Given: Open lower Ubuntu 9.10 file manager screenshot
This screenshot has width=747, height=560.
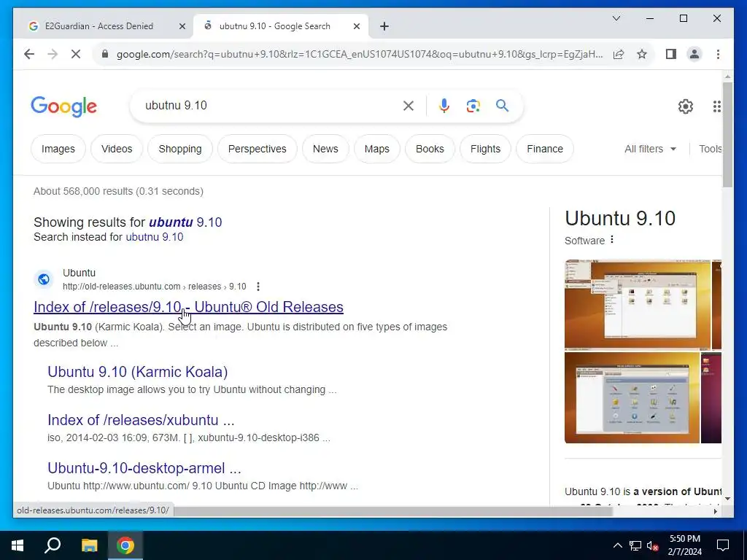Looking at the screenshot, I should tap(632, 397).
